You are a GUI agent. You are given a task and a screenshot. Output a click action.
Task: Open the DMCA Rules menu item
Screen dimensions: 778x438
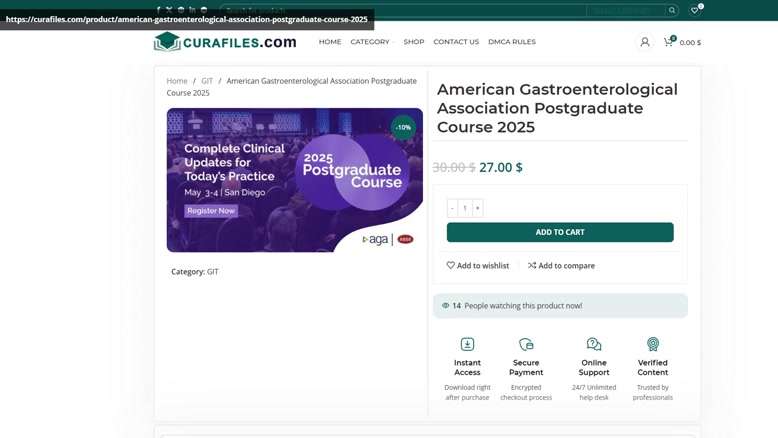click(x=512, y=42)
